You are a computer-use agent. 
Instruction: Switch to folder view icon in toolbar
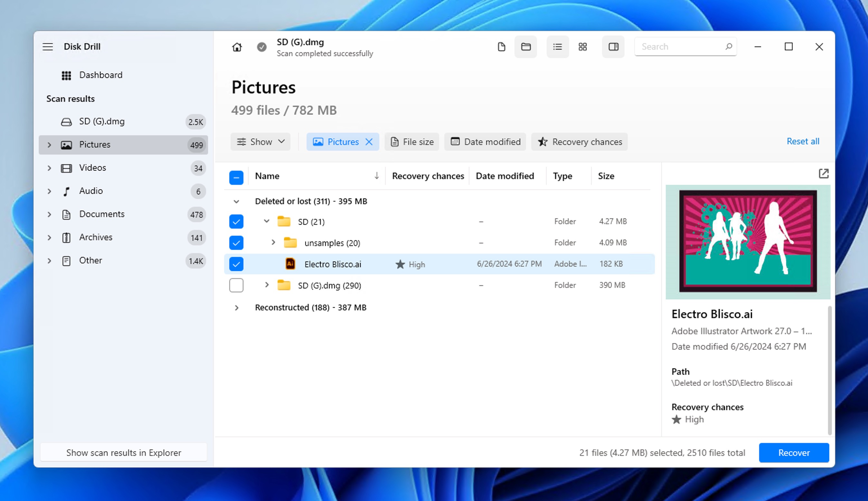(526, 46)
